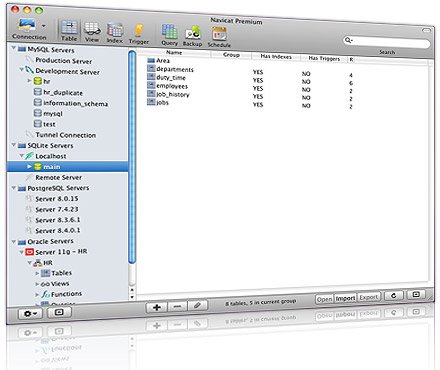Expand the main database
This screenshot has width=440, height=370.
tap(29, 166)
